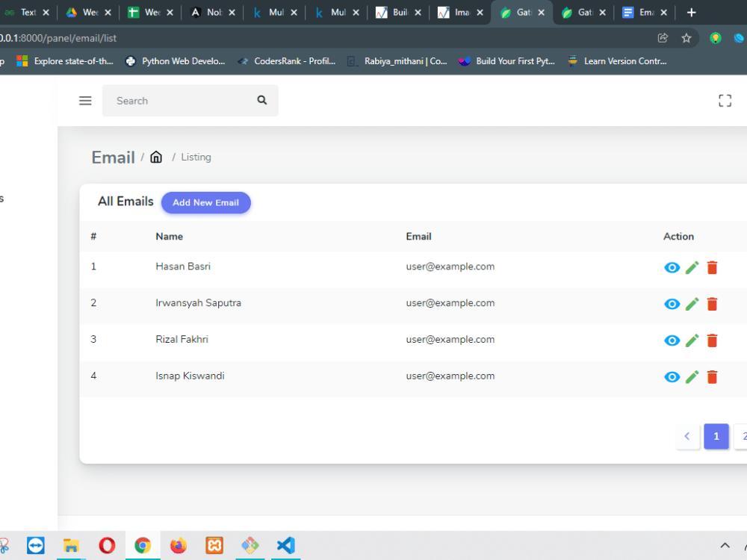
Task: Select the name Hasan Basri
Action: [x=183, y=267]
